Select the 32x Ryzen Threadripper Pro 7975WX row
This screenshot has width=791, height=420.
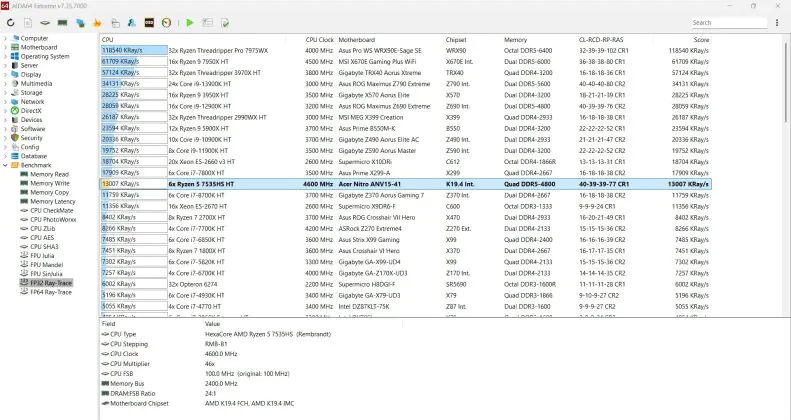[x=406, y=51]
